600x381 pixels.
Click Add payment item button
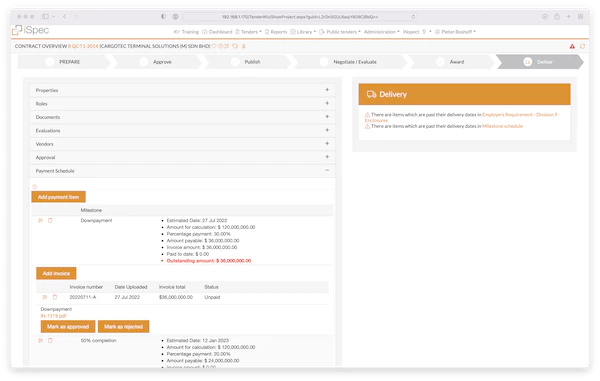click(x=59, y=197)
